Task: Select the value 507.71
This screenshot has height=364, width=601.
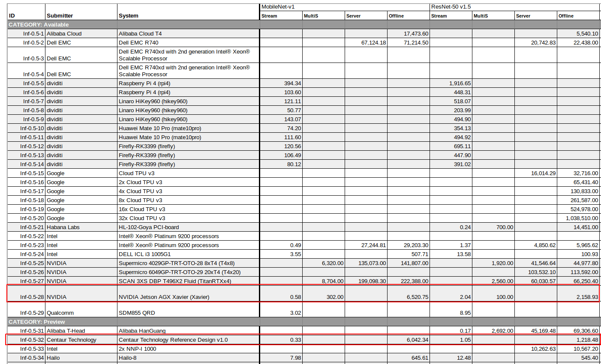Action: [x=420, y=254]
